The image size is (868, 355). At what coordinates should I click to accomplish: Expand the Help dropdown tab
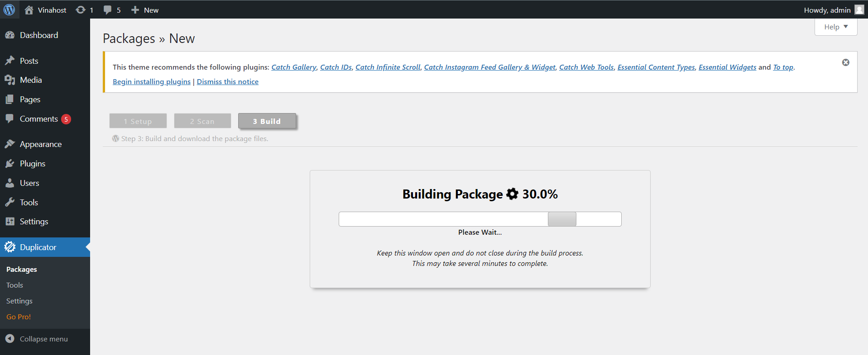pos(835,27)
